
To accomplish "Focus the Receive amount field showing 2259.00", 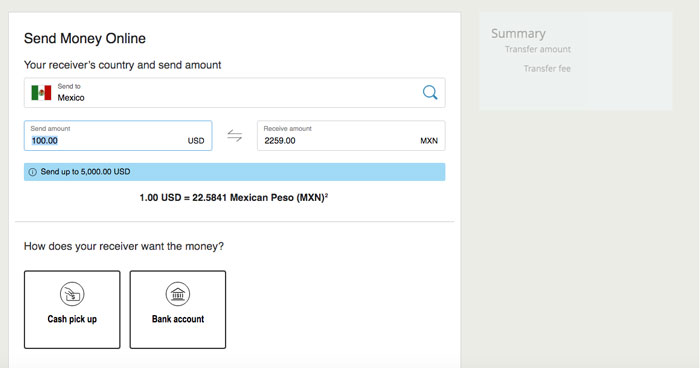I will [351, 136].
